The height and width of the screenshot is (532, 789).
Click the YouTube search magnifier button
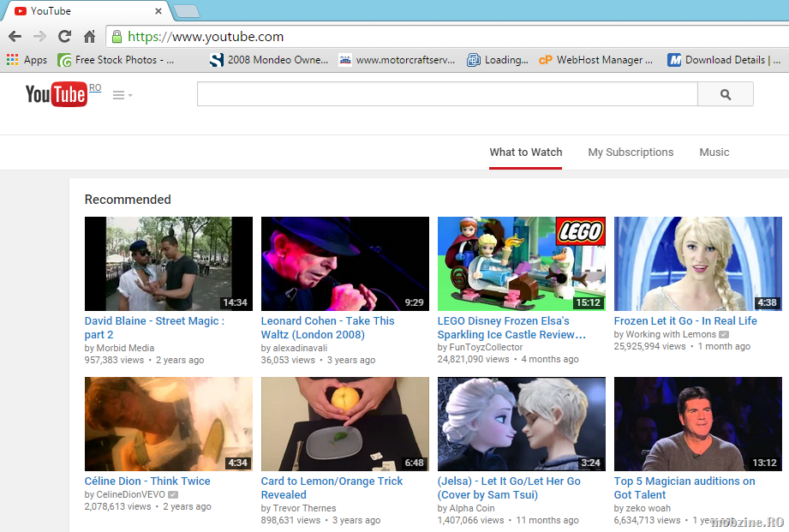coord(725,94)
